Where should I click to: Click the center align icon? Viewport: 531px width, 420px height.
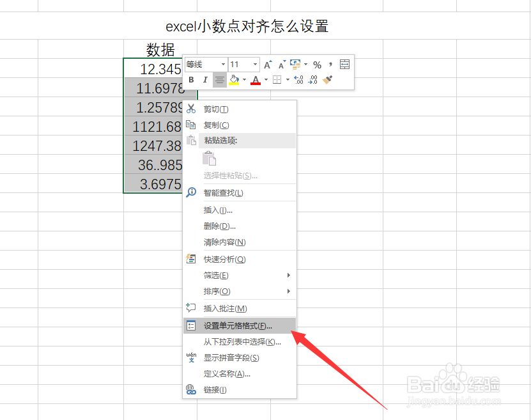pos(219,80)
